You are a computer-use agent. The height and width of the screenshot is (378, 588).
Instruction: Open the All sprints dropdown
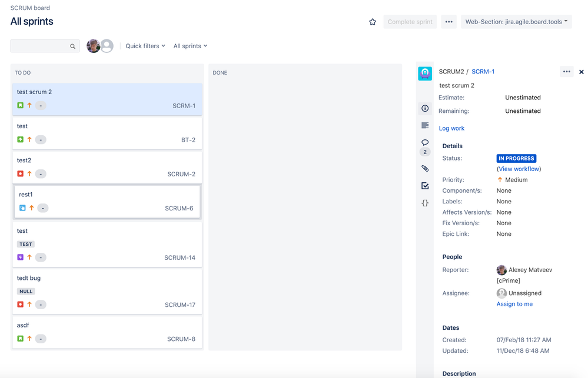pyautogui.click(x=190, y=46)
